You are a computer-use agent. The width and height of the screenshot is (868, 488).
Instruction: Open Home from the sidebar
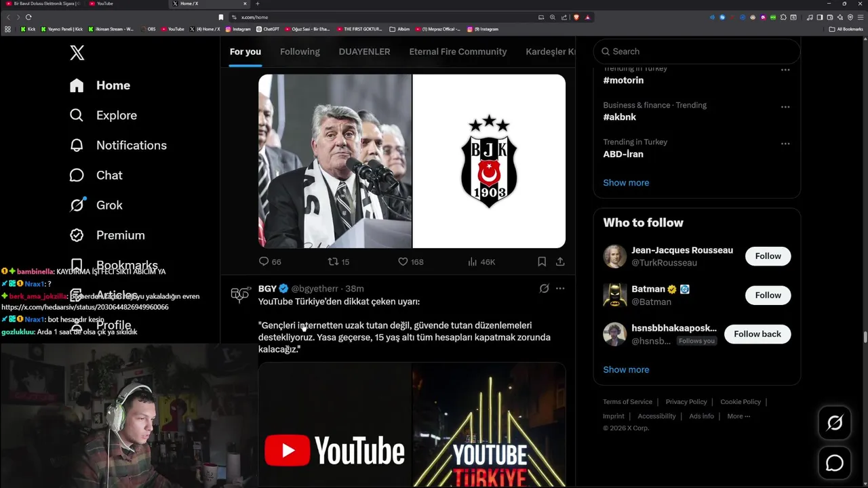[100, 85]
